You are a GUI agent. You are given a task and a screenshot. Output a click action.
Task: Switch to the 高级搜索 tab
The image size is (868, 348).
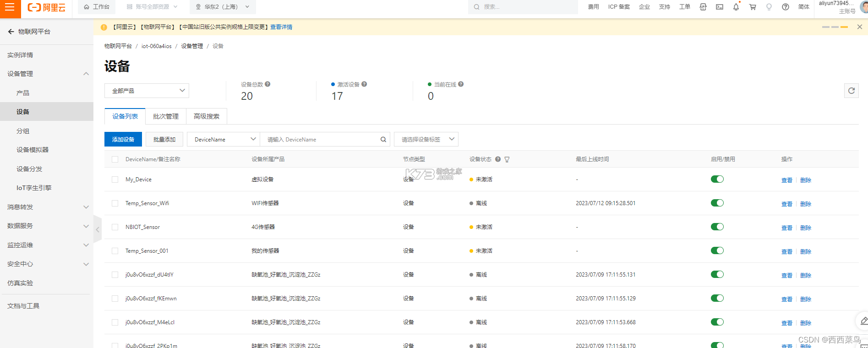(207, 116)
